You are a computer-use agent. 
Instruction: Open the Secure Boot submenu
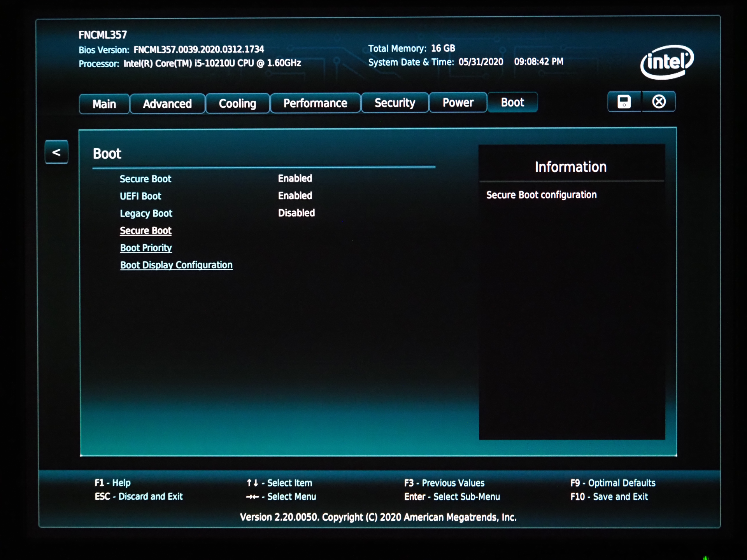click(146, 230)
